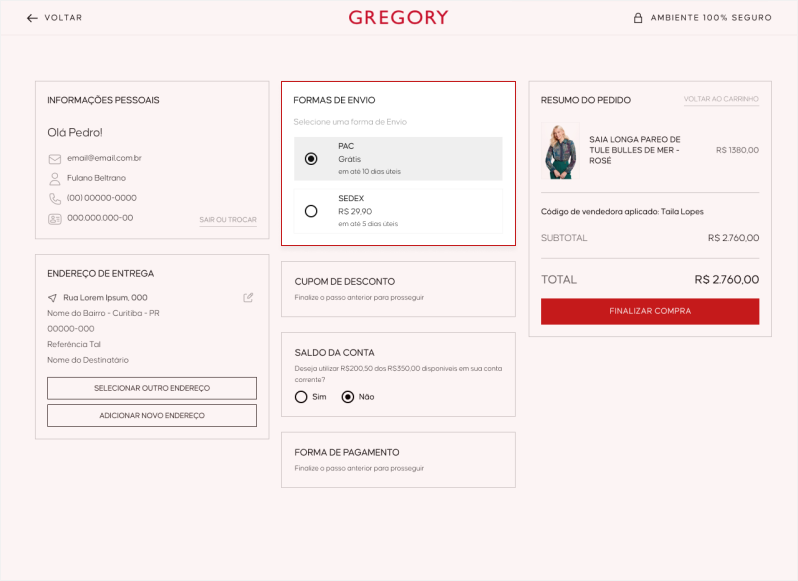
Task: Open the skirt product thumbnail
Action: pyautogui.click(x=560, y=151)
